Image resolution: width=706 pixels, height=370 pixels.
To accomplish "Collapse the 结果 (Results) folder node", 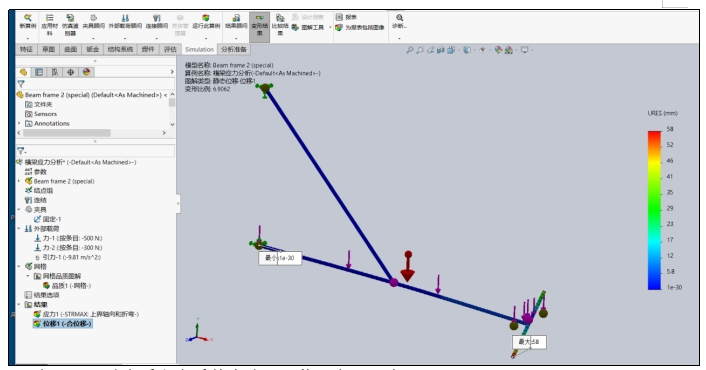I will point(19,305).
